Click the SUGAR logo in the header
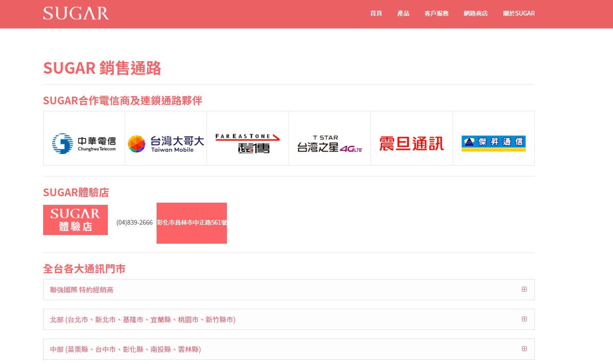This screenshot has width=613, height=364. click(x=76, y=13)
